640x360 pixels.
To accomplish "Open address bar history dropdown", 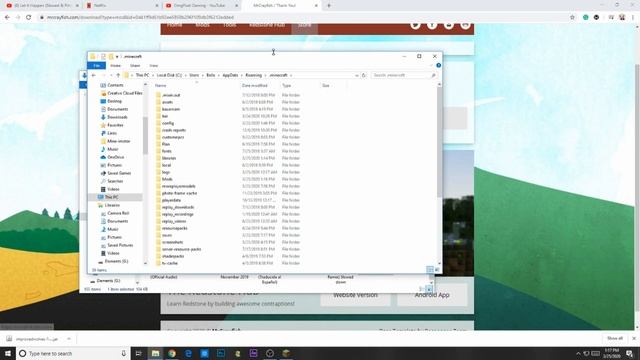I will point(357,75).
